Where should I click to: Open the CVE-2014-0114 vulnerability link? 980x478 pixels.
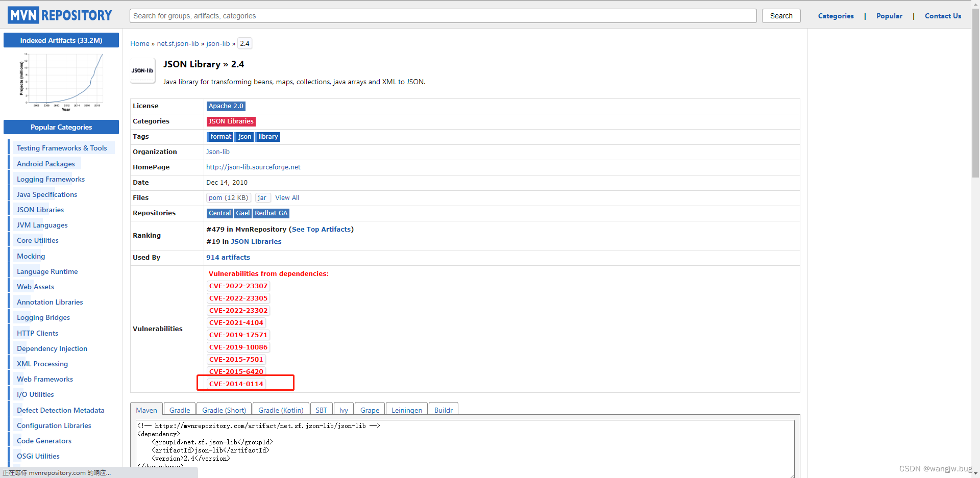[x=236, y=384]
